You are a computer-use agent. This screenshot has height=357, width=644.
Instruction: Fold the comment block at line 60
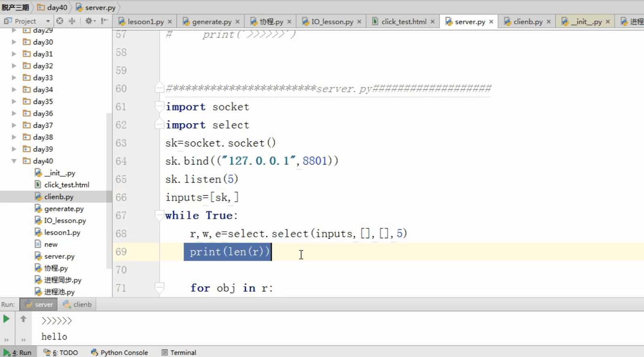[x=159, y=88]
